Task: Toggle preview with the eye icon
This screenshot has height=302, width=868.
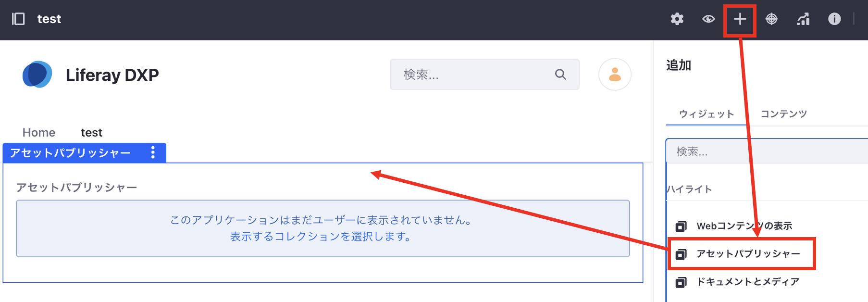Action: [x=708, y=19]
